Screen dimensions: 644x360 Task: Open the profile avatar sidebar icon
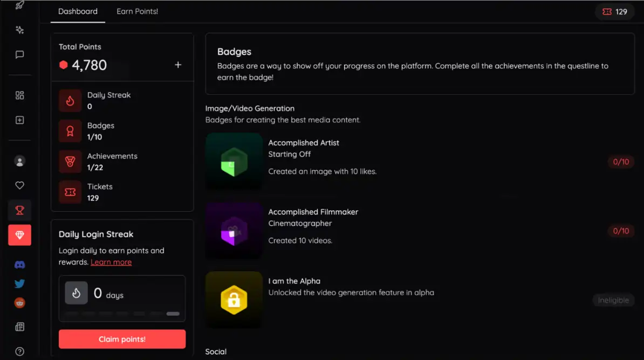coord(19,161)
